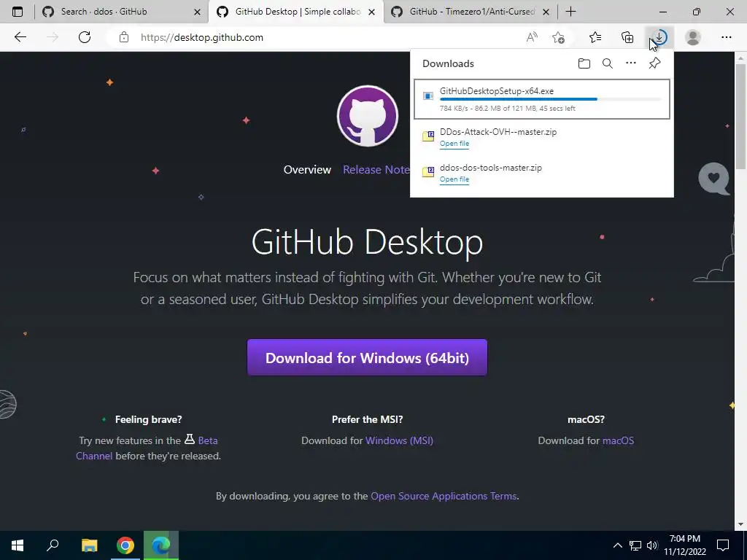Viewport: 747px width, 560px height.
Task: Add this page to favorites star icon
Action: (x=558, y=37)
